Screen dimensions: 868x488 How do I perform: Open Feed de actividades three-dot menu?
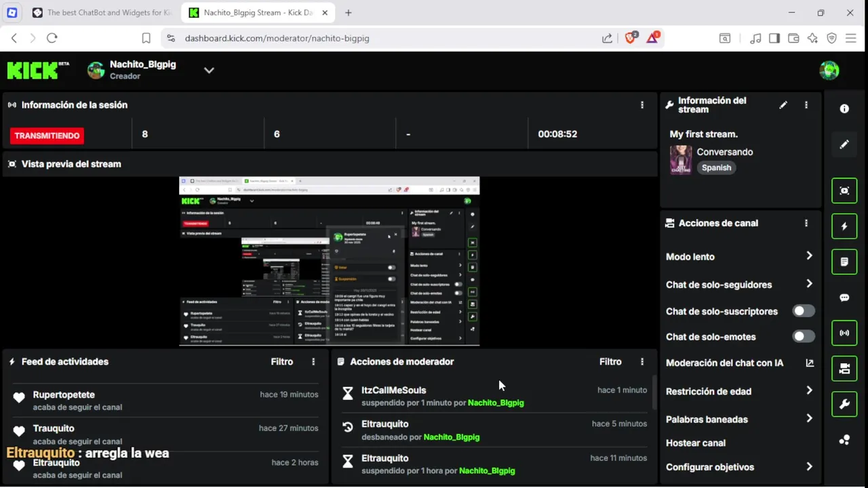313,362
